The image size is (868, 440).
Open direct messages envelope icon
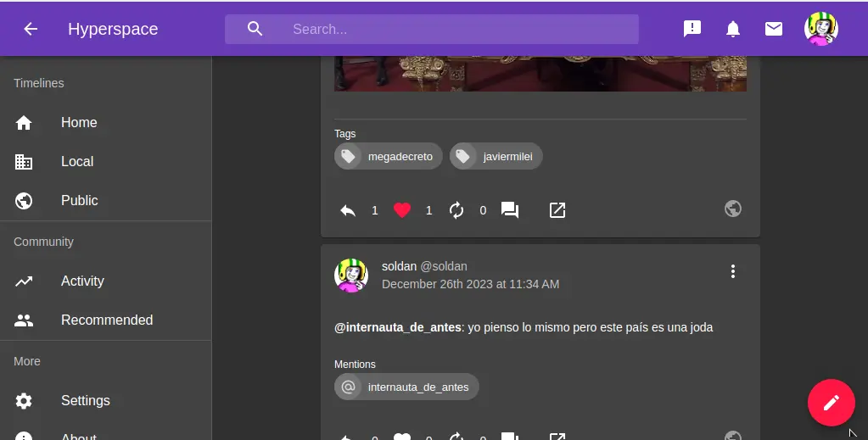pyautogui.click(x=774, y=29)
